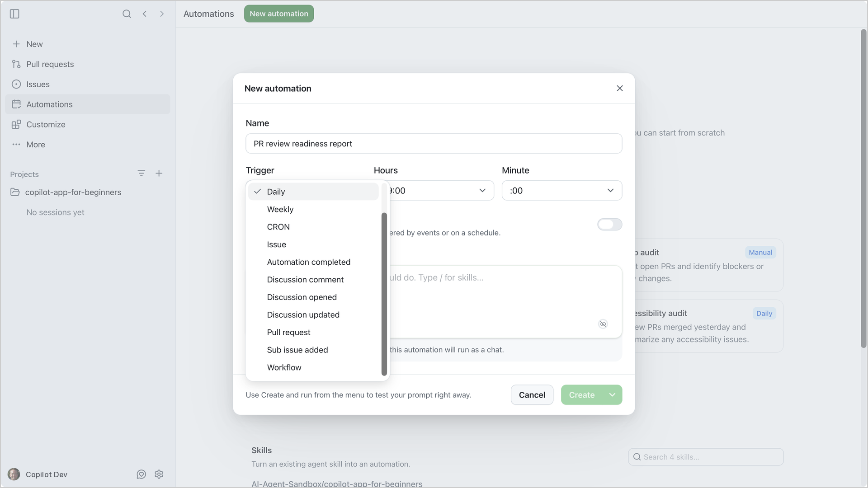Open the Minute dropdown
Screen dimensions: 868x488
pos(562,191)
